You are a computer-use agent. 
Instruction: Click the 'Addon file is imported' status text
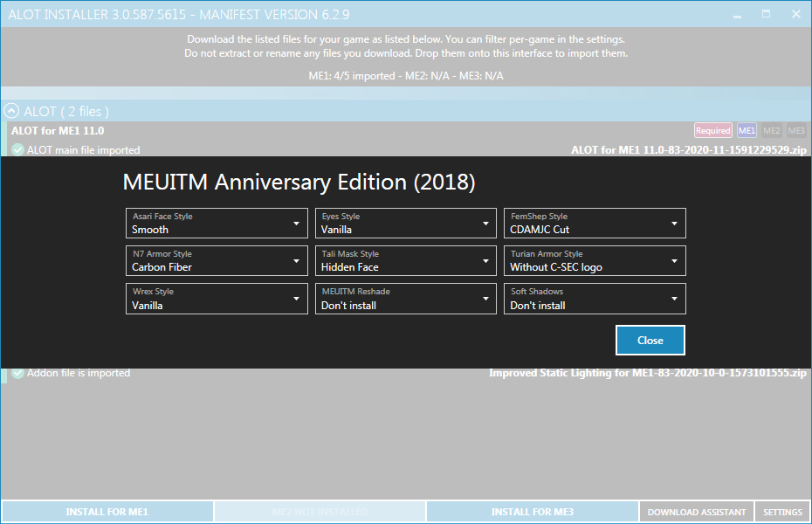(x=79, y=373)
